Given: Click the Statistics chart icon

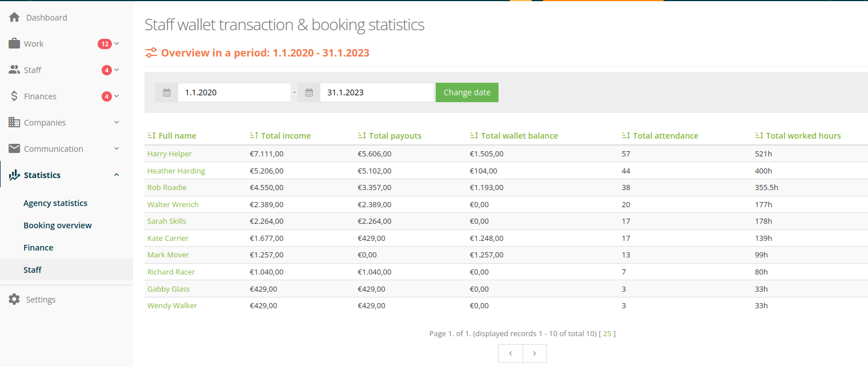Looking at the screenshot, I should [x=14, y=175].
